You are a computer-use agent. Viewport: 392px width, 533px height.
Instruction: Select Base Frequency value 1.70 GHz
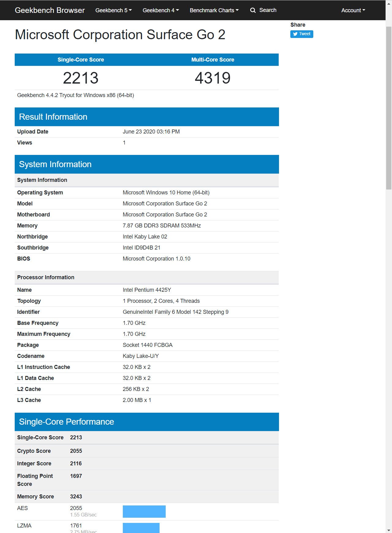click(134, 323)
